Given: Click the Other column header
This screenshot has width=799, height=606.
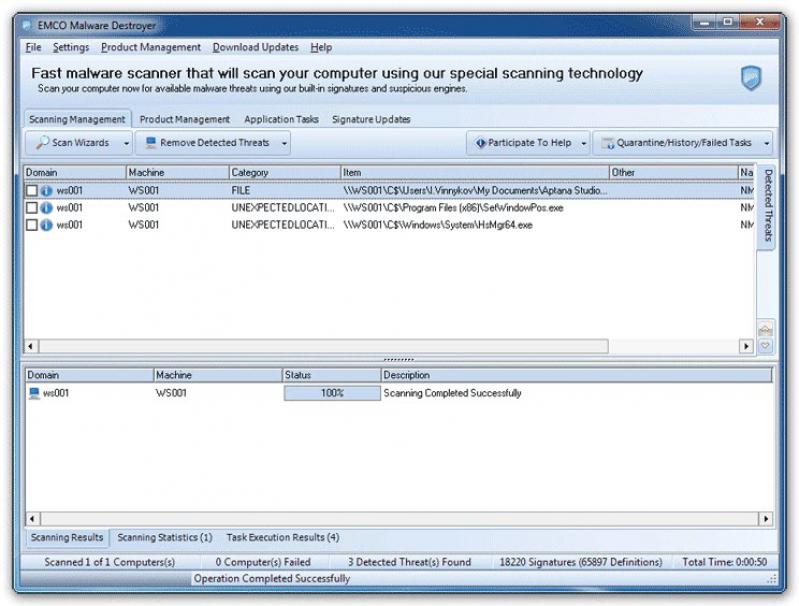Looking at the screenshot, I should [x=674, y=173].
